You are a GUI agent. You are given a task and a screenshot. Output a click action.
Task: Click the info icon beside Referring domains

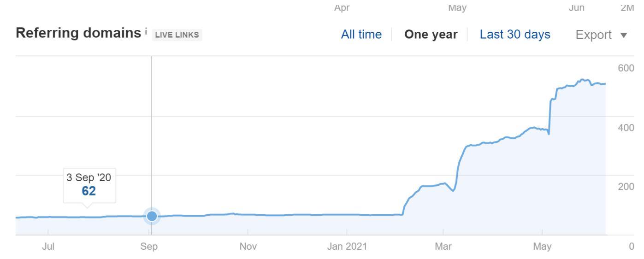tap(146, 31)
